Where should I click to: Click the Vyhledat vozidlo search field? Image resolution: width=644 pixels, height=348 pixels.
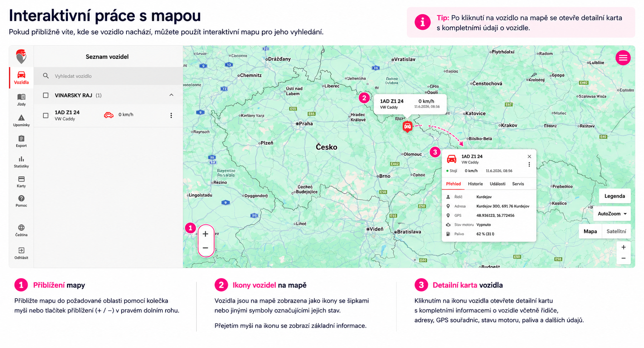pos(108,76)
